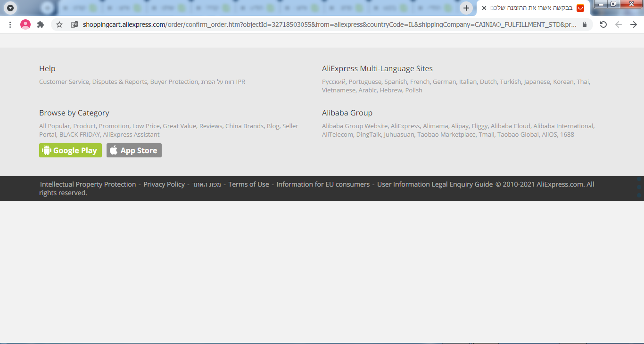644x344 pixels.
Task: Open the Taobao Global link
Action: 518,134
